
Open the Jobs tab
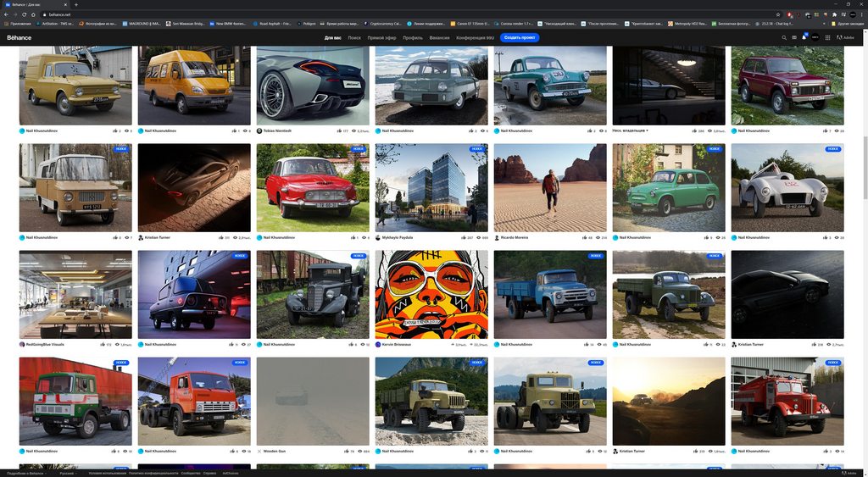pyautogui.click(x=440, y=37)
